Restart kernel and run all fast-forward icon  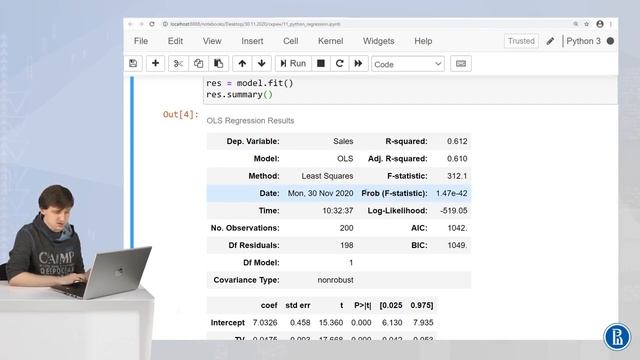tap(358, 64)
